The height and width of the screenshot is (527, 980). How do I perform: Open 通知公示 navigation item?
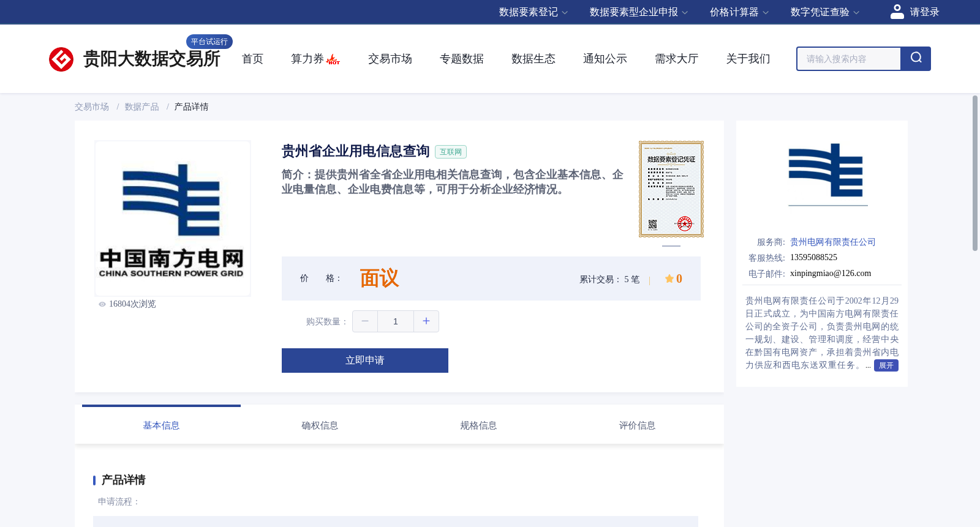(x=605, y=59)
